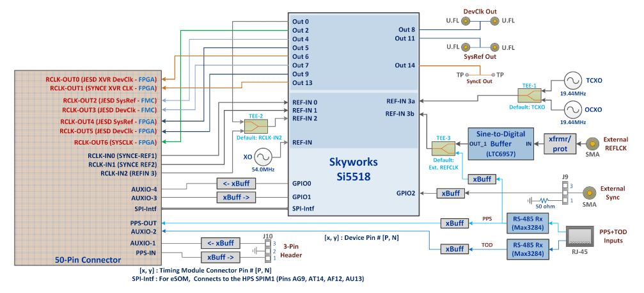
Task: Click the RCLK-IN2 (REFIN 3) label
Action: coord(129,173)
